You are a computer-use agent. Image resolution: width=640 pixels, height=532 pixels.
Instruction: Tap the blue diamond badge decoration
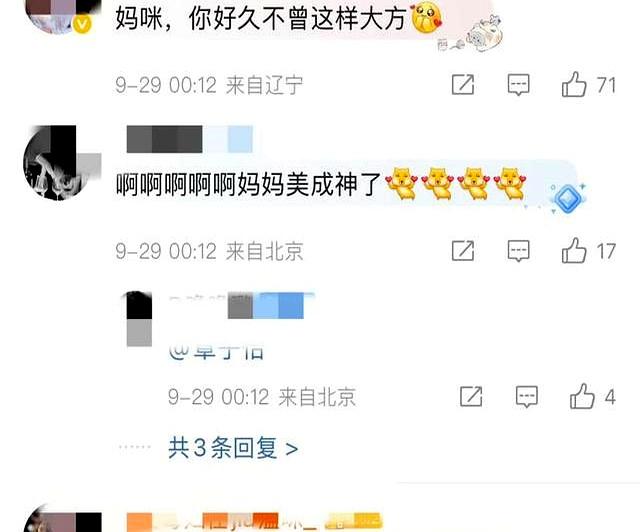(568, 199)
